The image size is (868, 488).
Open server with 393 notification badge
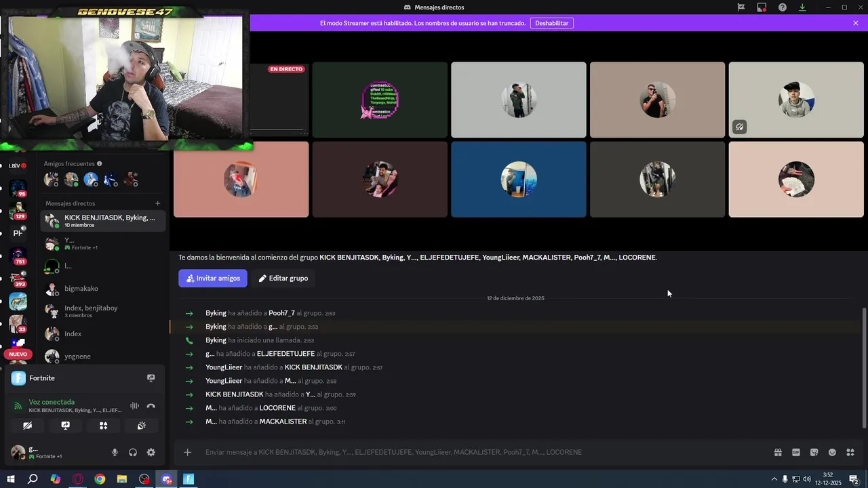(x=18, y=279)
